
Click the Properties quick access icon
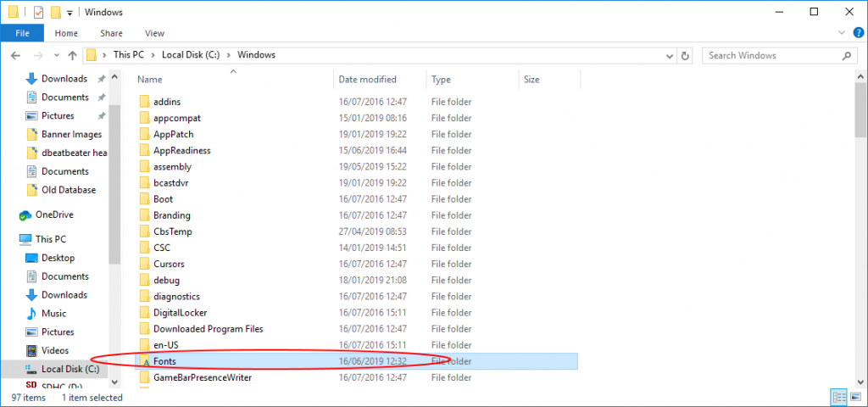[38, 12]
